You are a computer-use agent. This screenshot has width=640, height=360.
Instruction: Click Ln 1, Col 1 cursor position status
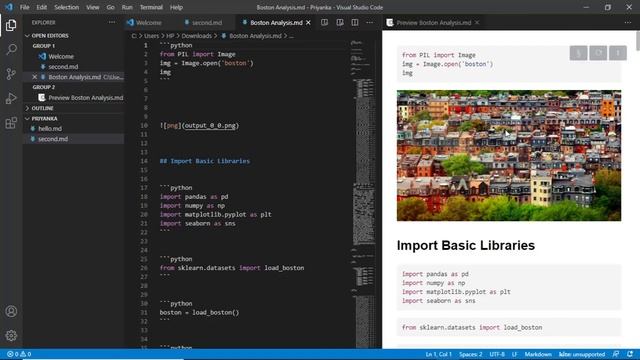pyautogui.click(x=438, y=354)
